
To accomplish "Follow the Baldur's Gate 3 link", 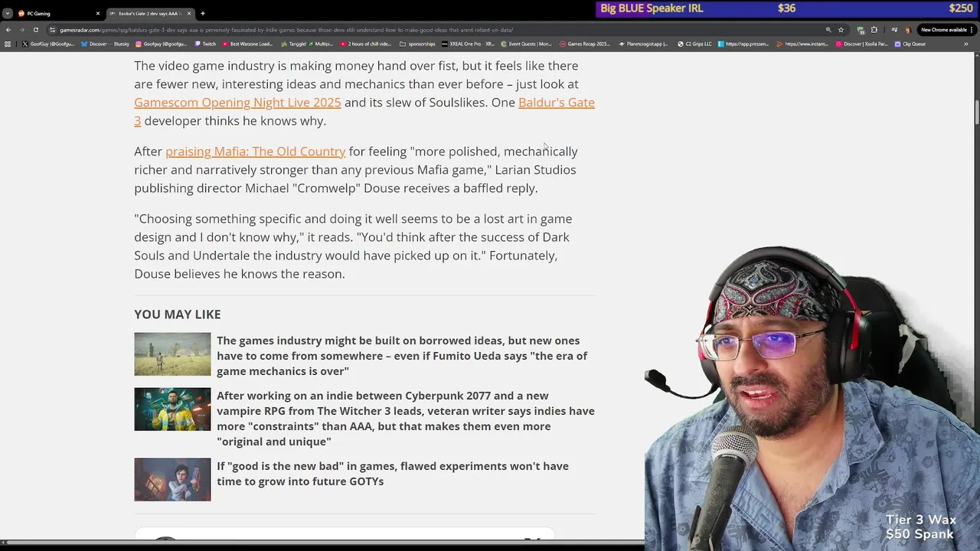I will [557, 103].
